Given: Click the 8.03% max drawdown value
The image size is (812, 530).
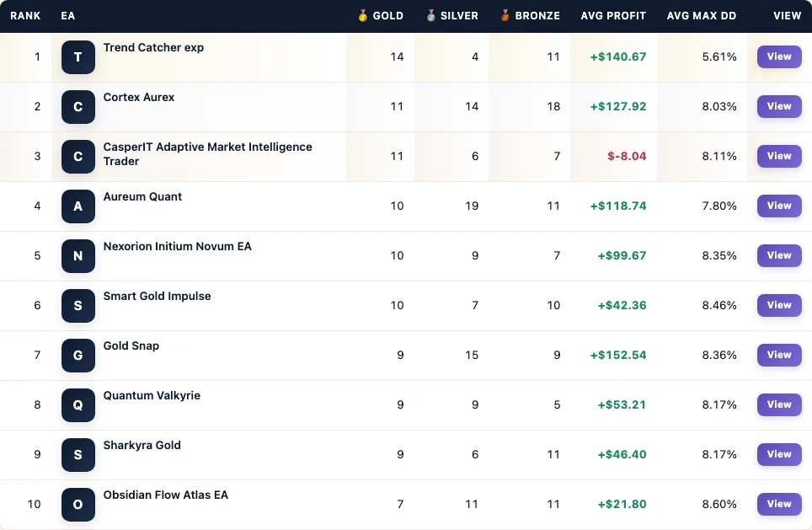Looking at the screenshot, I should coord(719,107).
